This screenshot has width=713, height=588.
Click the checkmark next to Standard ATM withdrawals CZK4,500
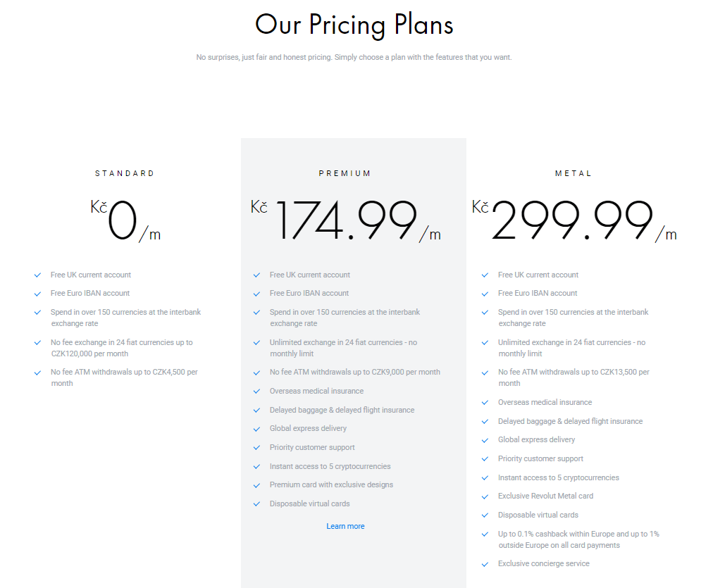[x=38, y=373]
